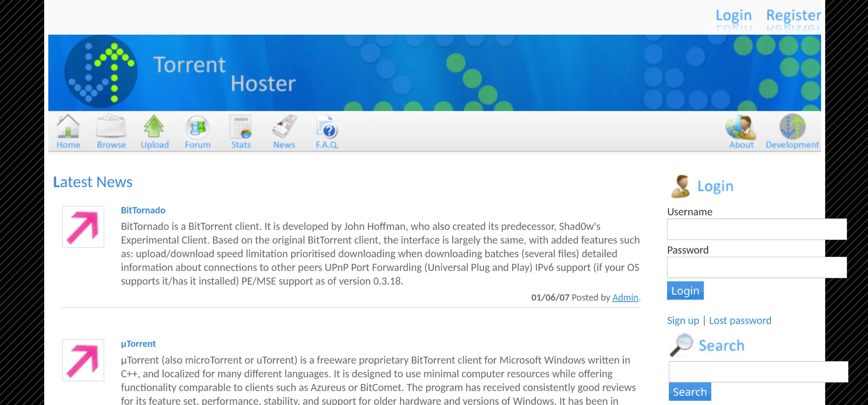Open the Forum people icon
Viewport: 868px width, 405px height.
pos(197,126)
